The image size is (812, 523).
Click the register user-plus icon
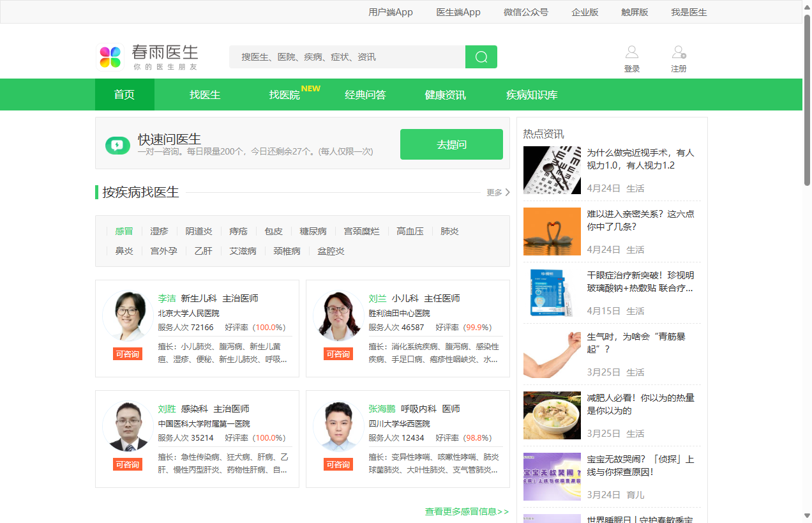click(679, 52)
